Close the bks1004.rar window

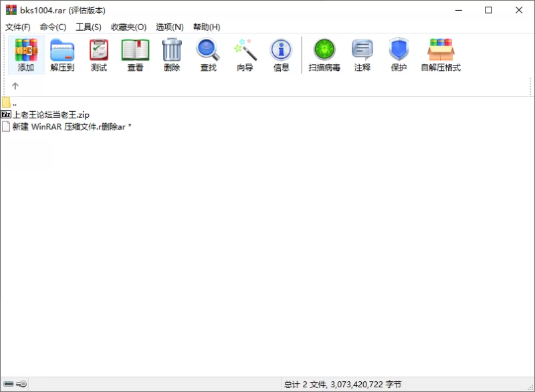519,10
